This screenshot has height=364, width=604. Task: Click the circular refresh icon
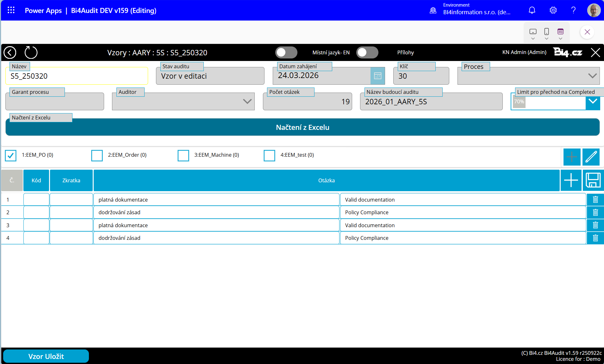tap(31, 52)
